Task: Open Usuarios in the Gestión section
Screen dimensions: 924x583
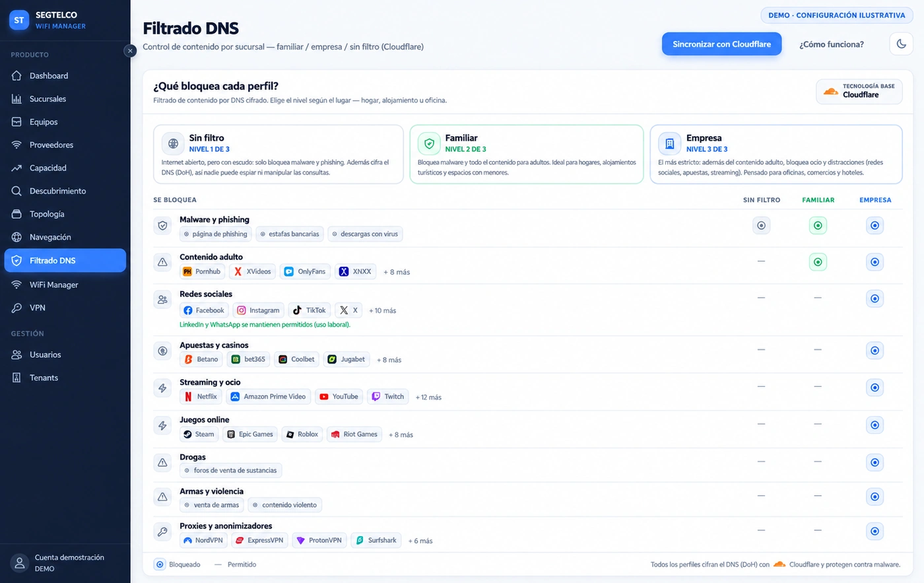Action: pyautogui.click(x=65, y=355)
